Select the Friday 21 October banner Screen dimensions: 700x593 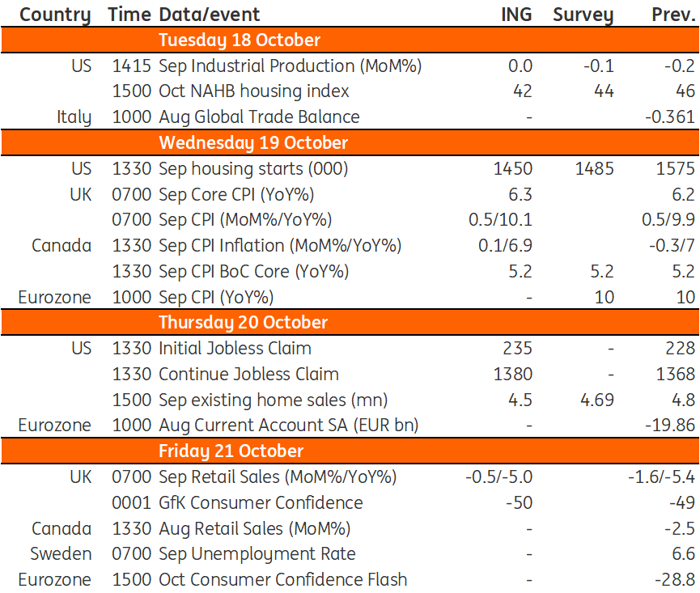click(x=350, y=451)
